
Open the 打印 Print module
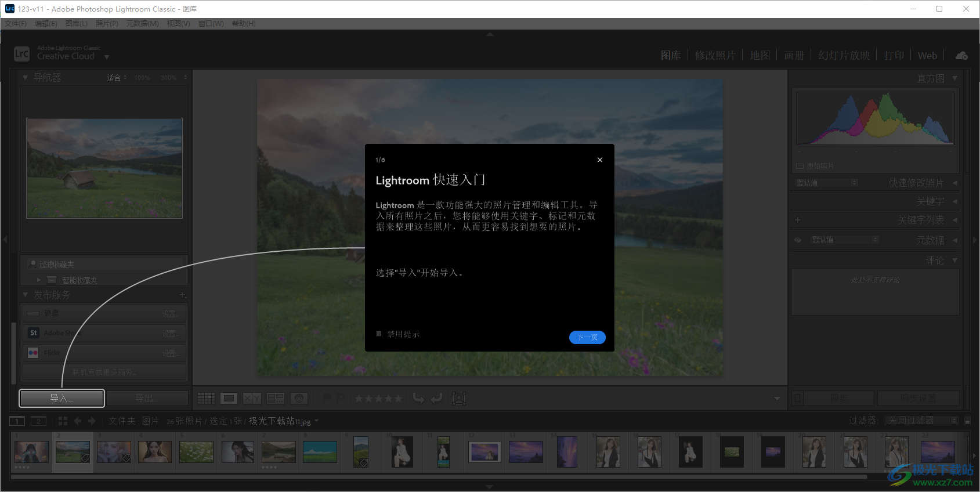894,56
